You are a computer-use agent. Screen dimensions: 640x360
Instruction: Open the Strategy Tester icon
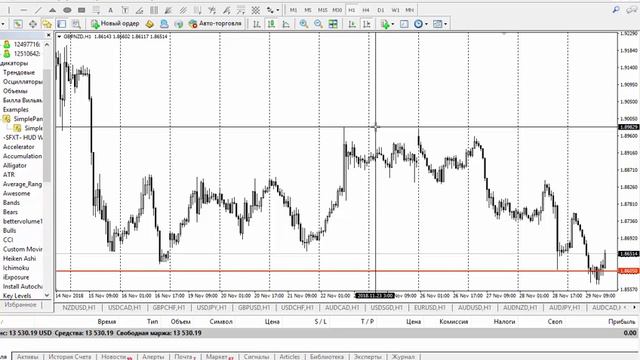(x=76, y=24)
